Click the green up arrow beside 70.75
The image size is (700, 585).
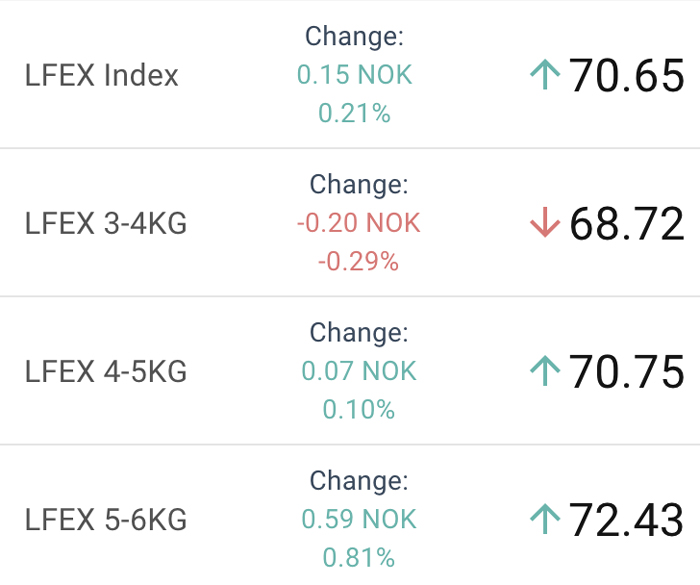pos(545,371)
